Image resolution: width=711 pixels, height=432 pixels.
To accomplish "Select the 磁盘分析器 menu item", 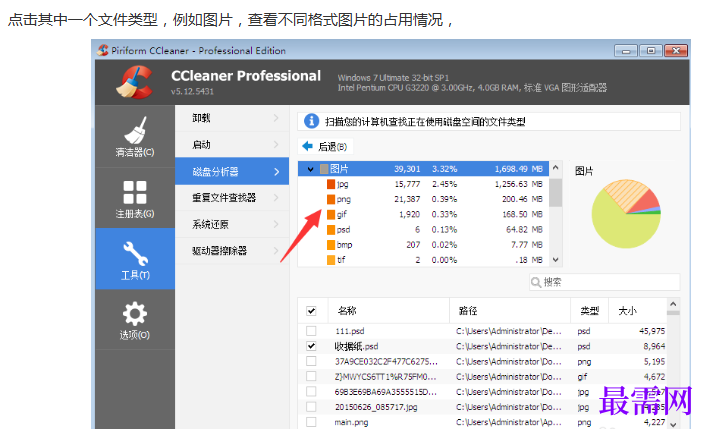I will point(232,171).
